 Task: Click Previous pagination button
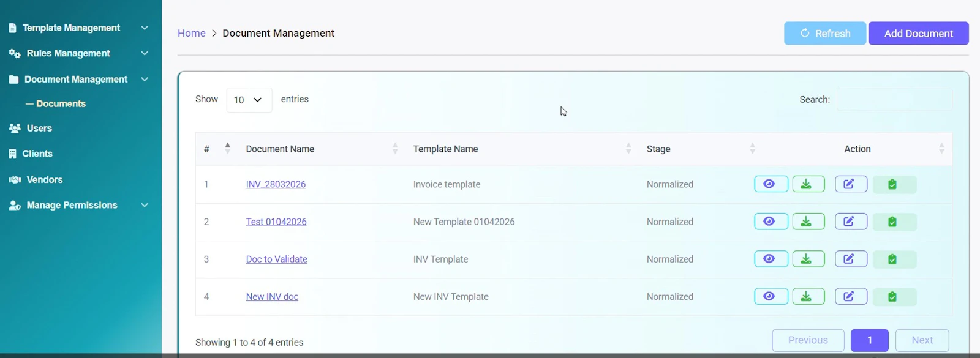tap(808, 340)
